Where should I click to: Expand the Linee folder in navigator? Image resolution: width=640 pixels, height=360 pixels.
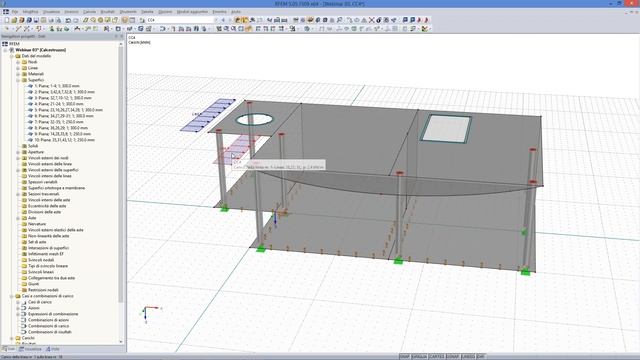(x=18, y=68)
